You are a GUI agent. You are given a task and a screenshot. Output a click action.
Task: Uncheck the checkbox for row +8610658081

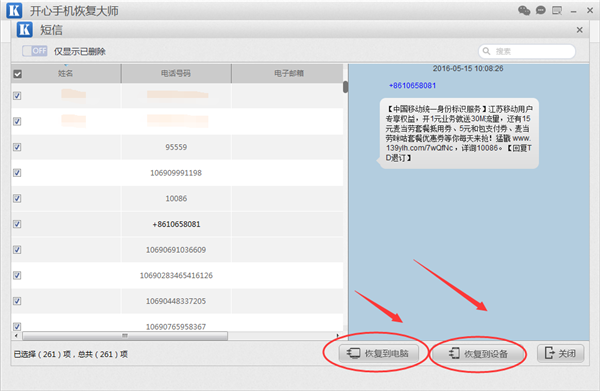click(17, 224)
